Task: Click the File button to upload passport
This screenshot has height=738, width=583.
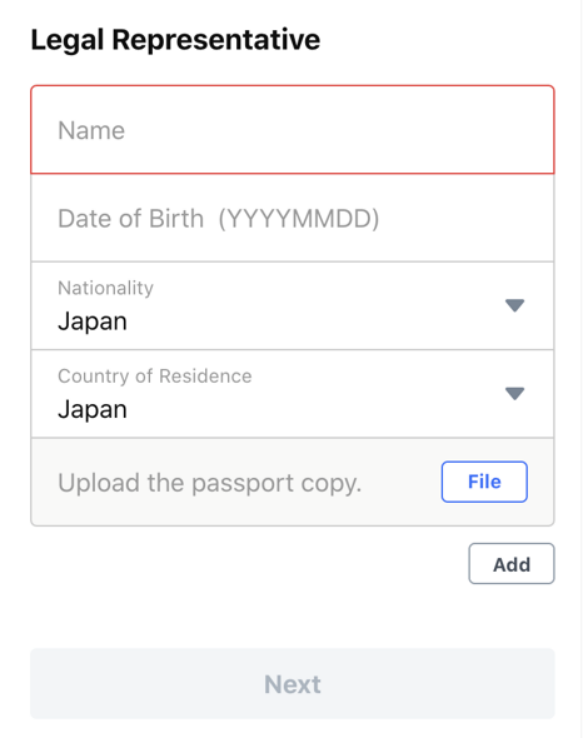Action: (x=484, y=481)
